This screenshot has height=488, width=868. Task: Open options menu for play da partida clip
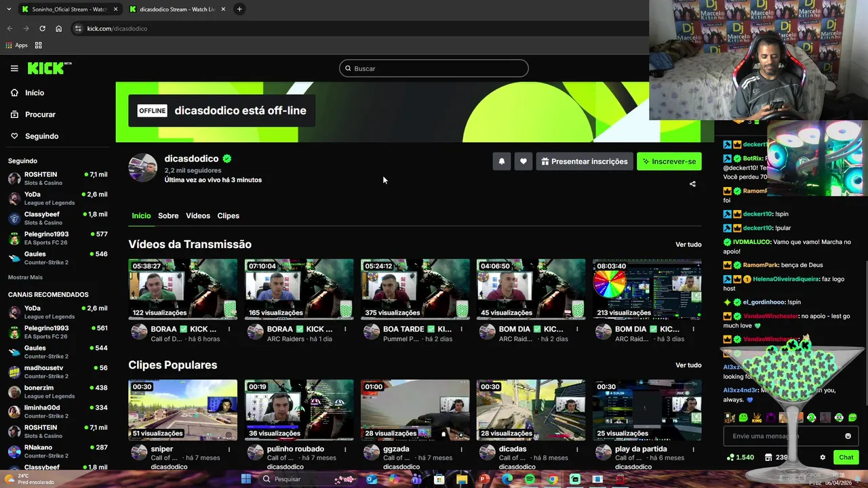(693, 449)
